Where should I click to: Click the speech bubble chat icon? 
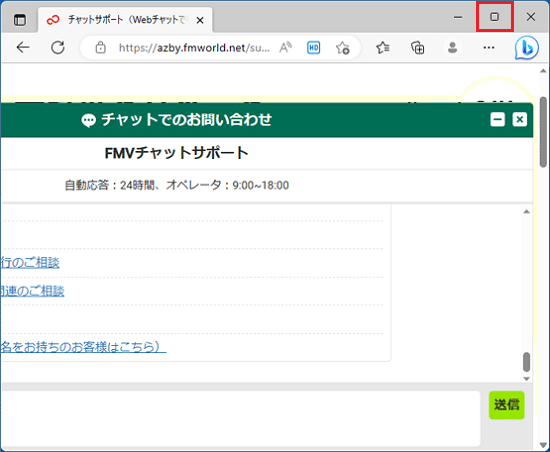[x=88, y=120]
